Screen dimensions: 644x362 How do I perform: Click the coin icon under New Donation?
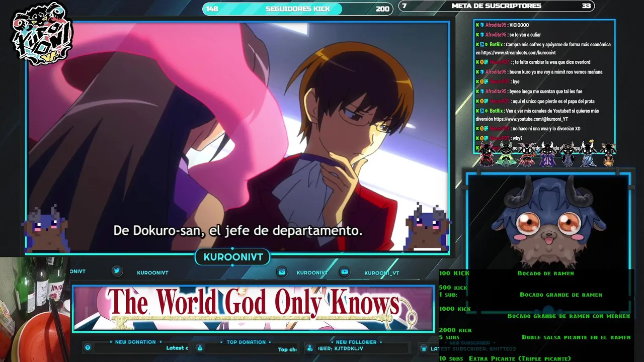click(x=88, y=347)
